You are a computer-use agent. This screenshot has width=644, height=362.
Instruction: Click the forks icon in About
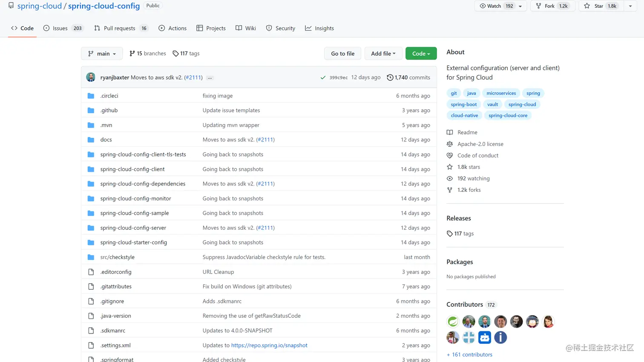click(450, 190)
